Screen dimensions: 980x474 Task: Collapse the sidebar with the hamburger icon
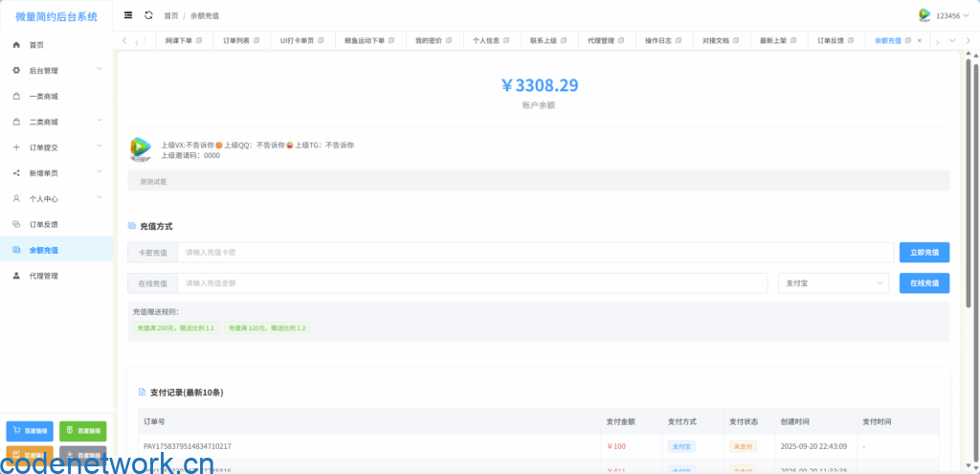coord(128,15)
